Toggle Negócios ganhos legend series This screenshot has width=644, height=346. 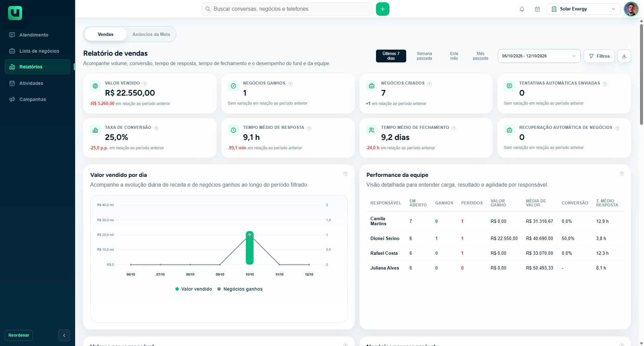tap(240, 289)
